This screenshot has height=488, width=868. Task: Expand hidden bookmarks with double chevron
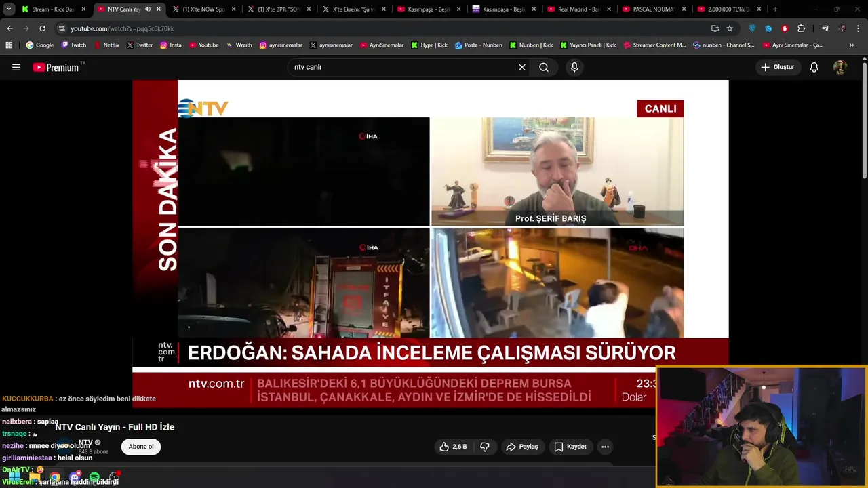(x=852, y=45)
